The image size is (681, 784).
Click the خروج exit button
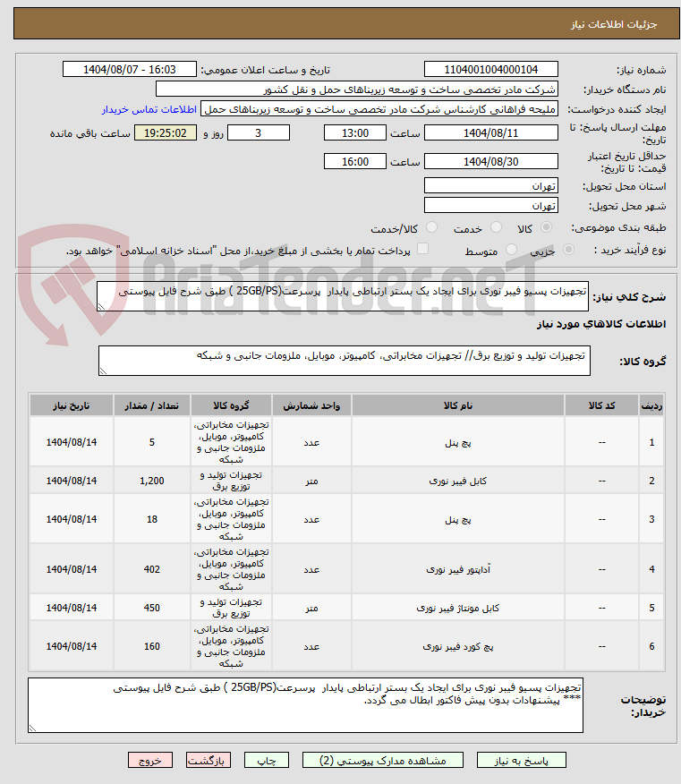click(x=150, y=761)
